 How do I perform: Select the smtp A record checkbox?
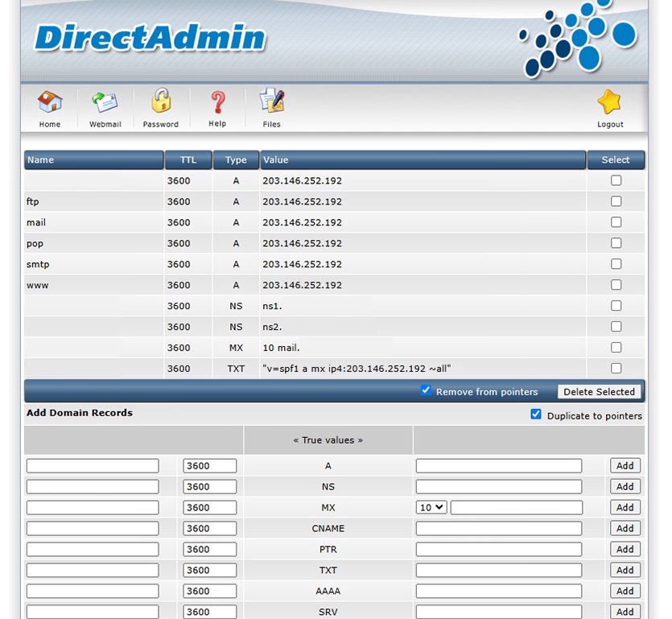click(x=616, y=264)
